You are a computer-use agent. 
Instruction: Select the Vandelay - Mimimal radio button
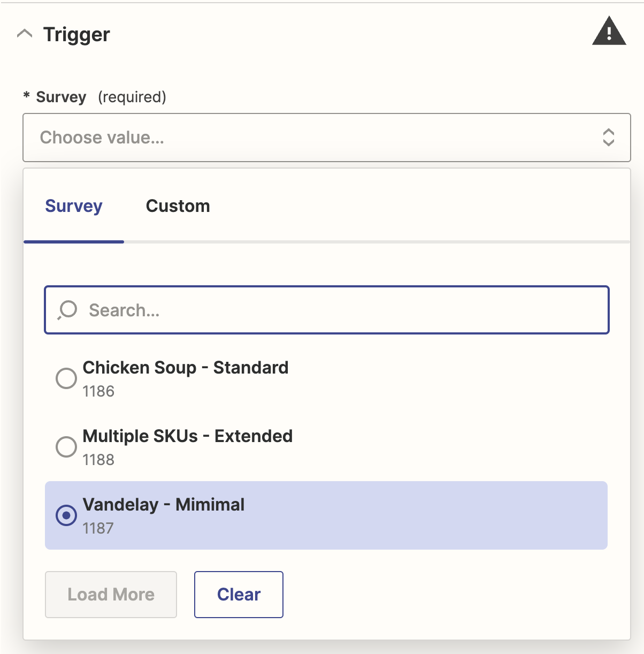tap(66, 515)
